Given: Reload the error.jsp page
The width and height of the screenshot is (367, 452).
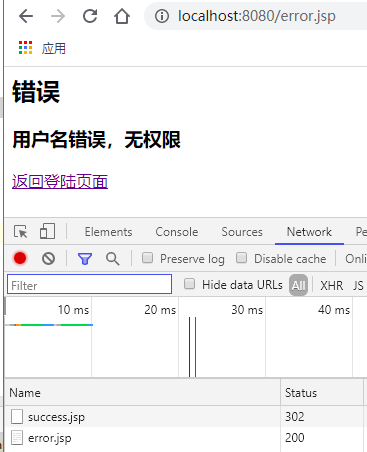Looking at the screenshot, I should tap(90, 16).
